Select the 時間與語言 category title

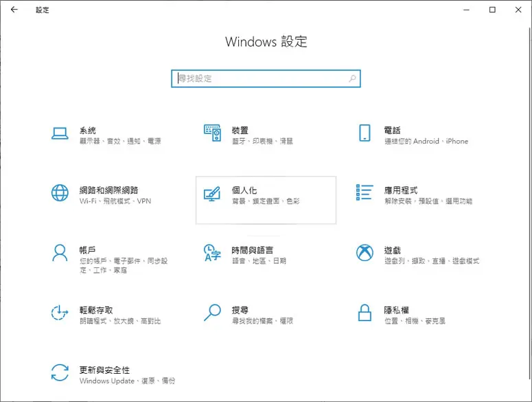[253, 250]
